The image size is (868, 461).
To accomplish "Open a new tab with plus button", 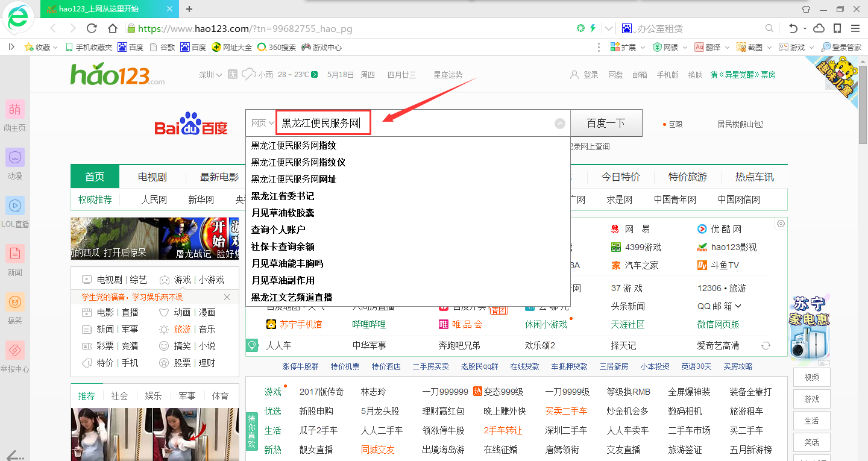I will click(x=189, y=9).
